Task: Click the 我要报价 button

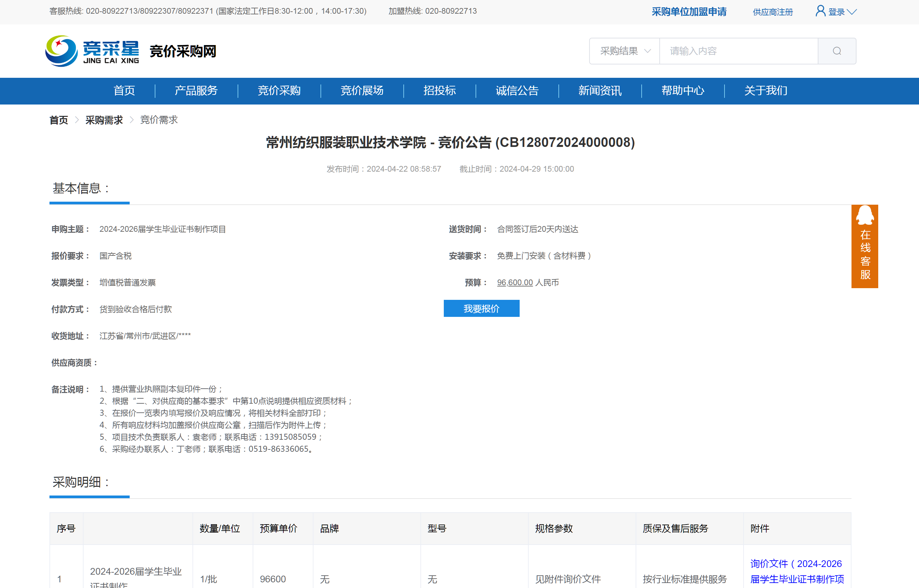Action: (x=481, y=309)
